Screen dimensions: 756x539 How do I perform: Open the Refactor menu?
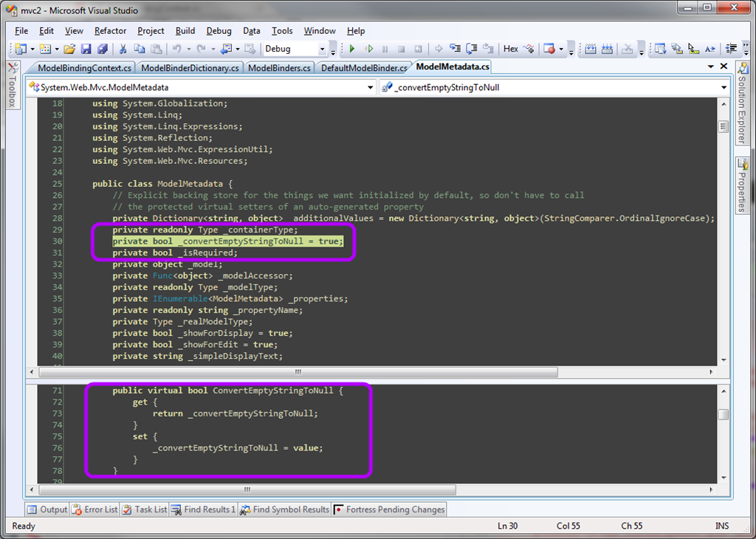tap(110, 31)
